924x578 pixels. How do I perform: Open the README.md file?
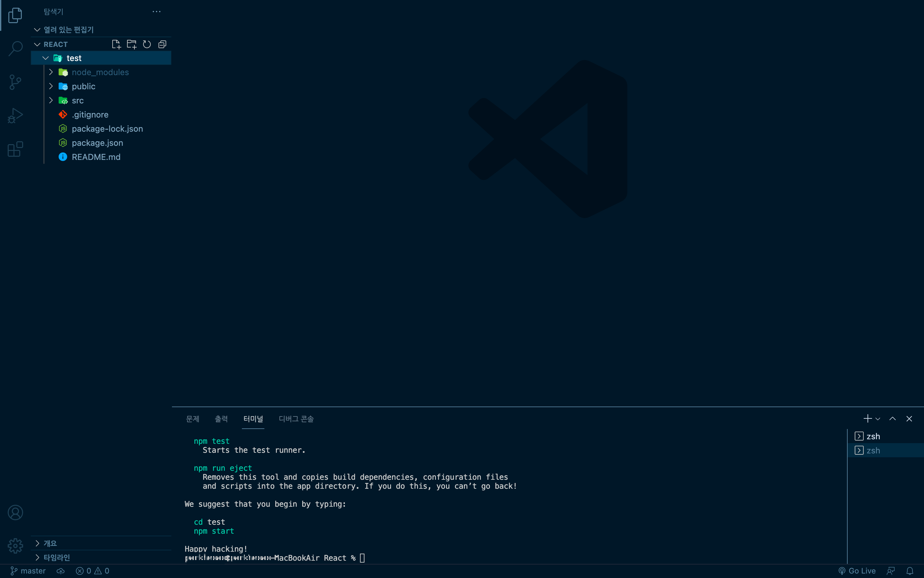101,157
